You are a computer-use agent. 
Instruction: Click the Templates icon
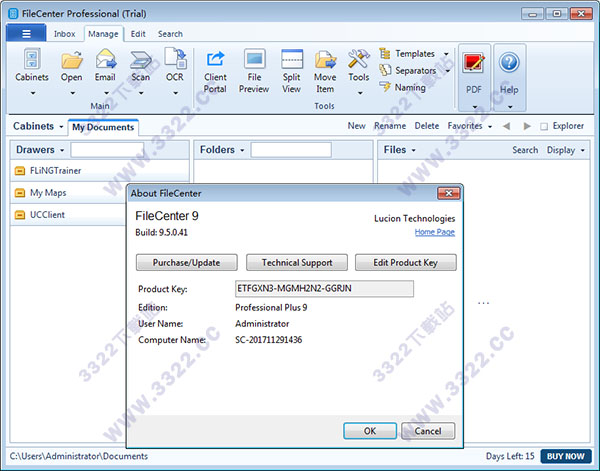click(x=385, y=53)
